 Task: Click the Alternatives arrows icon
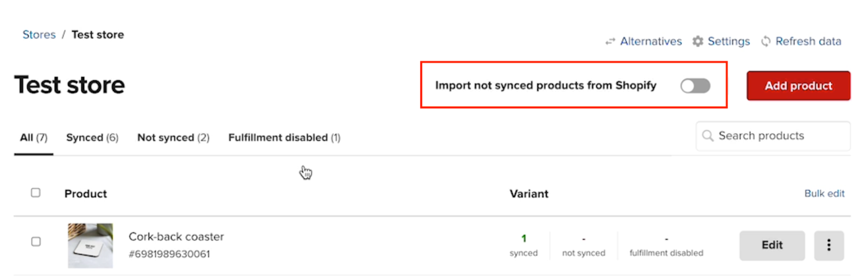pos(610,41)
